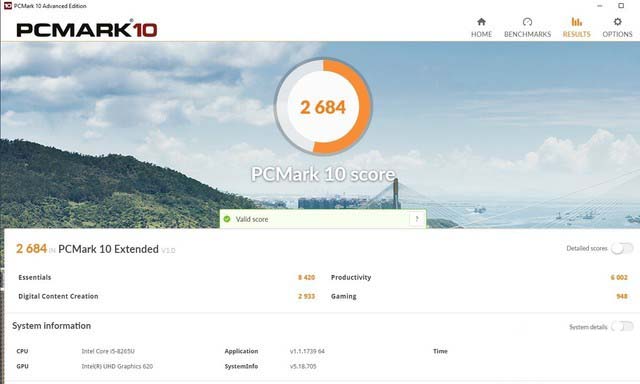The image size is (640, 384).
Task: Click the System information heading
Action: (51, 326)
